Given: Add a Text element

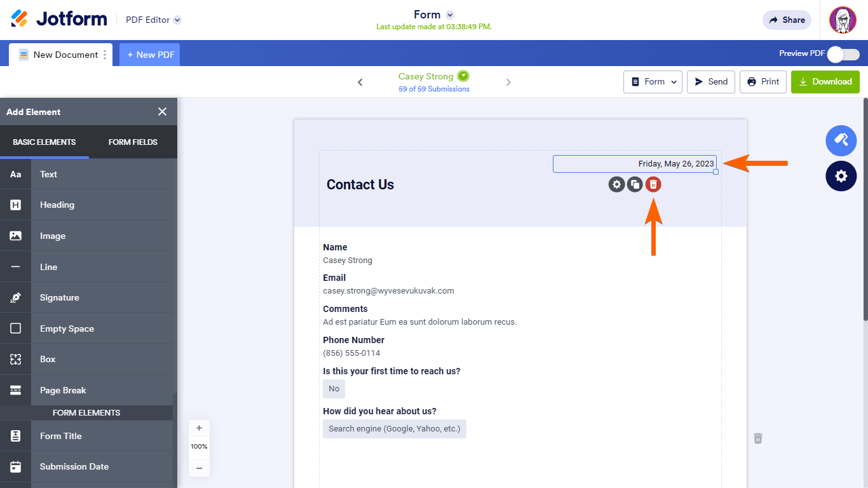Looking at the screenshot, I should (86, 174).
